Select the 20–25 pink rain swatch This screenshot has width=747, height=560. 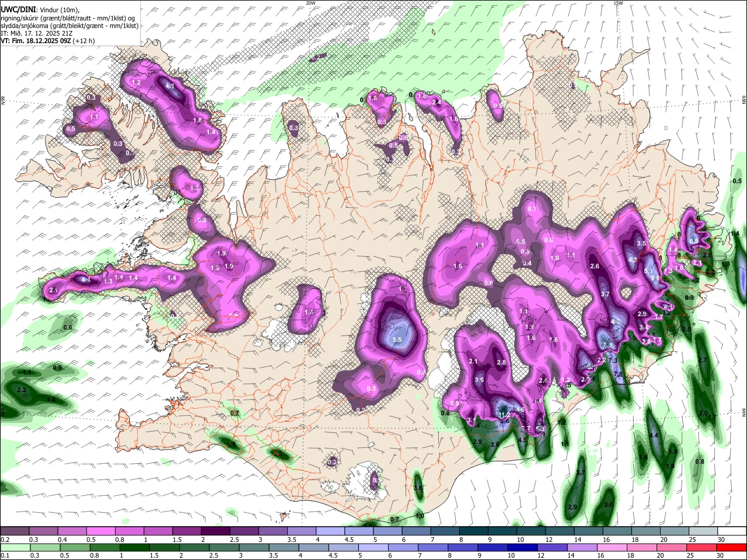[671, 548]
